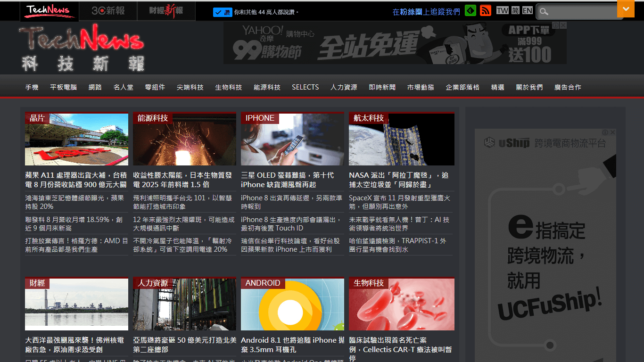Screen dimensions: 644x362
Task: Open 三星 OLED 螢幕難搞 headline
Action: [287, 180]
